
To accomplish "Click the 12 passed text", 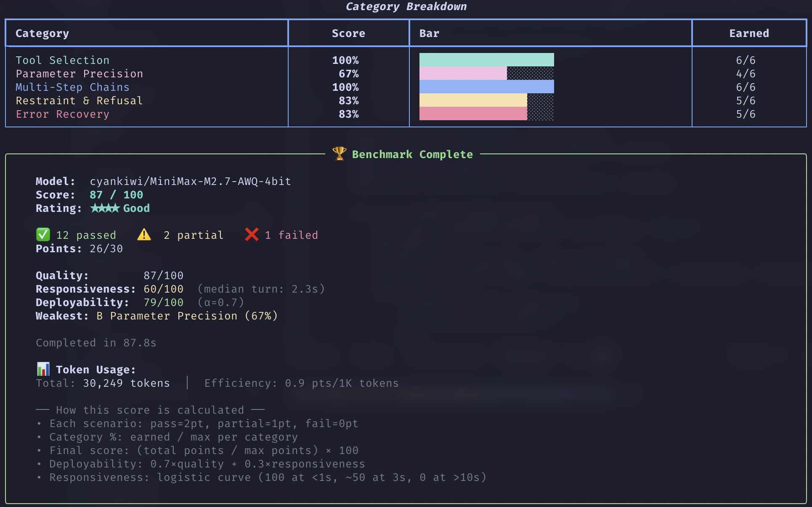I will (86, 235).
